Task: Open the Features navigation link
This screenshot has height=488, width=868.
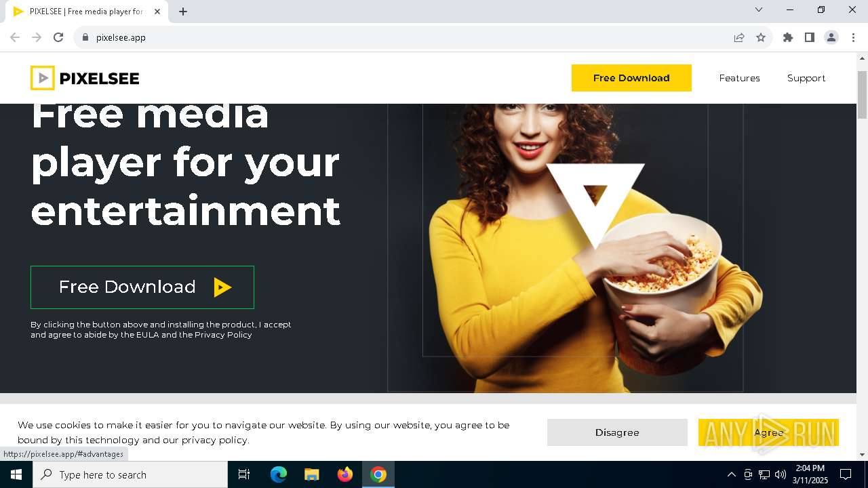Action: 739,78
